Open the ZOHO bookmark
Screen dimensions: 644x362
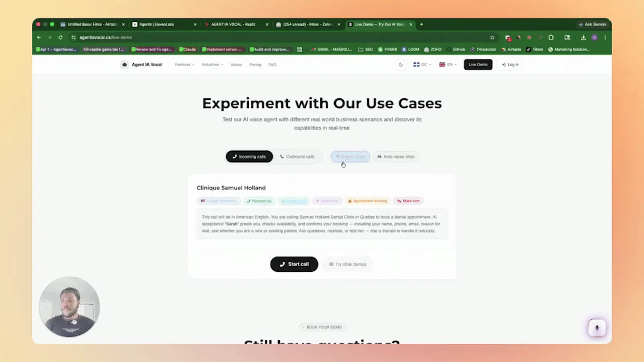pyautogui.click(x=433, y=49)
